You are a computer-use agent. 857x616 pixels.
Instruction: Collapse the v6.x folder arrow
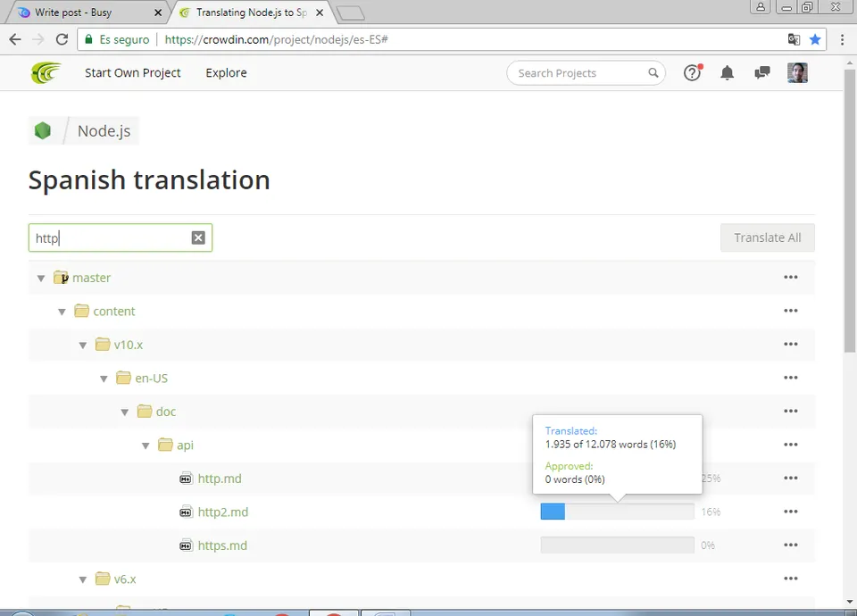[82, 579]
